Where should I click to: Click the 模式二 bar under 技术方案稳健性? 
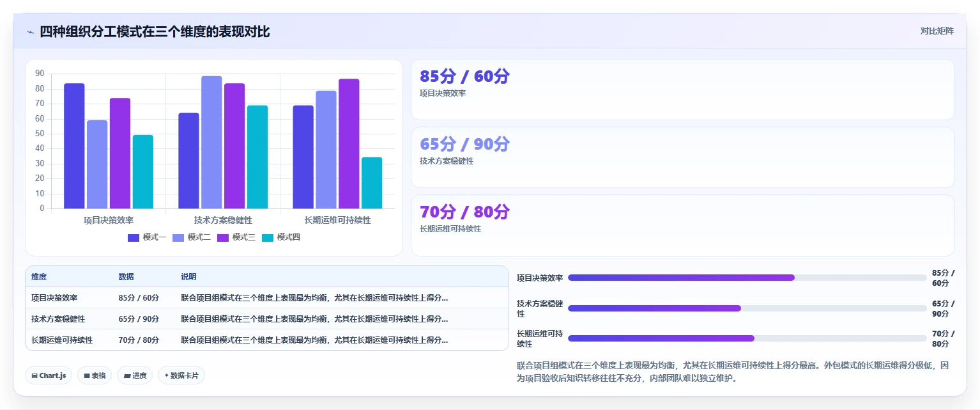211,143
